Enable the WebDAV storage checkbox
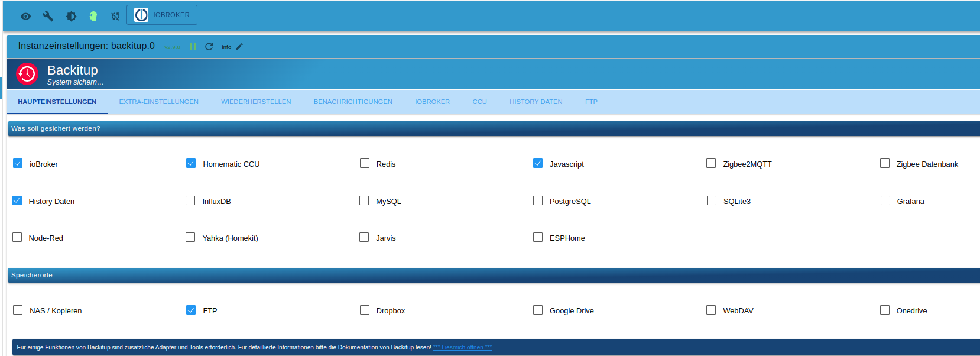The image size is (980, 356). [711, 310]
